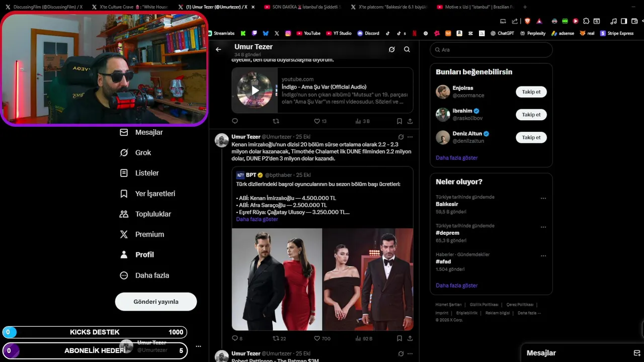
Task: Open the Streamlabs bookmark
Action: tap(221, 33)
